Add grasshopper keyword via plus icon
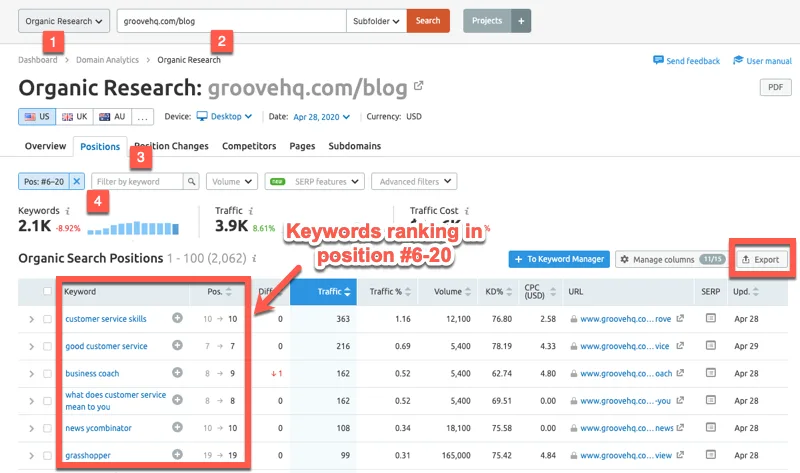800x473 pixels. 177,454
